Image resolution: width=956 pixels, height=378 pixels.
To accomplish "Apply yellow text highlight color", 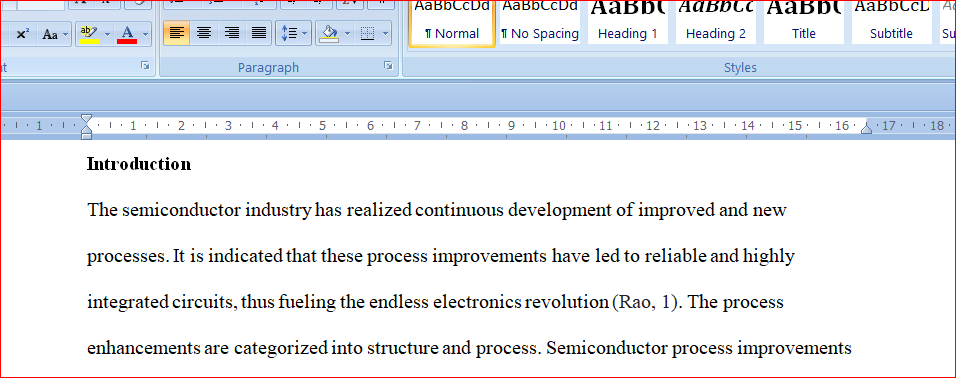I will pos(89,34).
